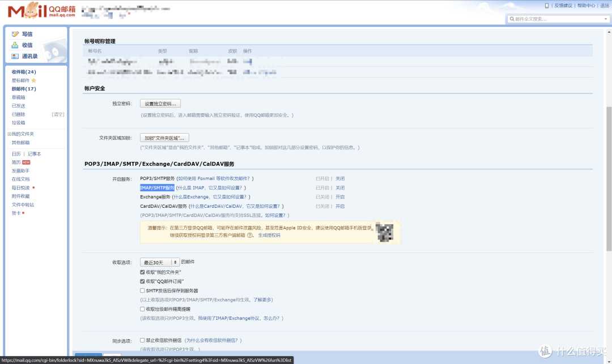Expand the 我的文件夹 tree node

coord(9,134)
